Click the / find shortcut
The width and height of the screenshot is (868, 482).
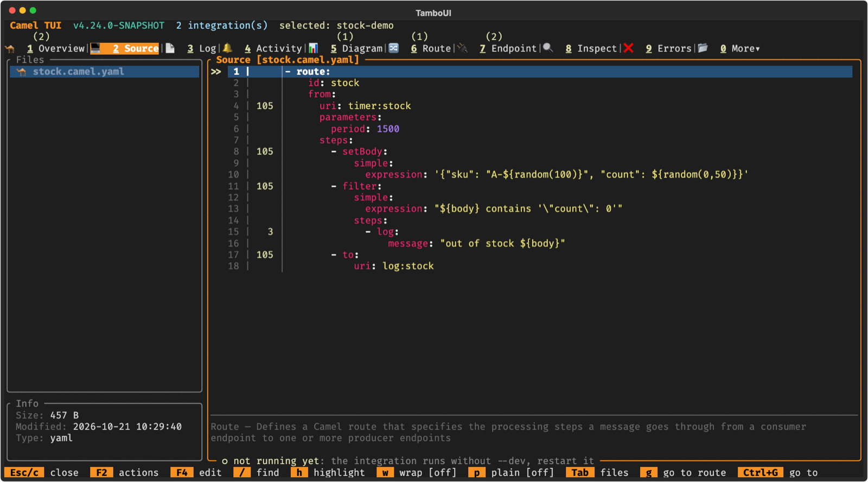(257, 473)
